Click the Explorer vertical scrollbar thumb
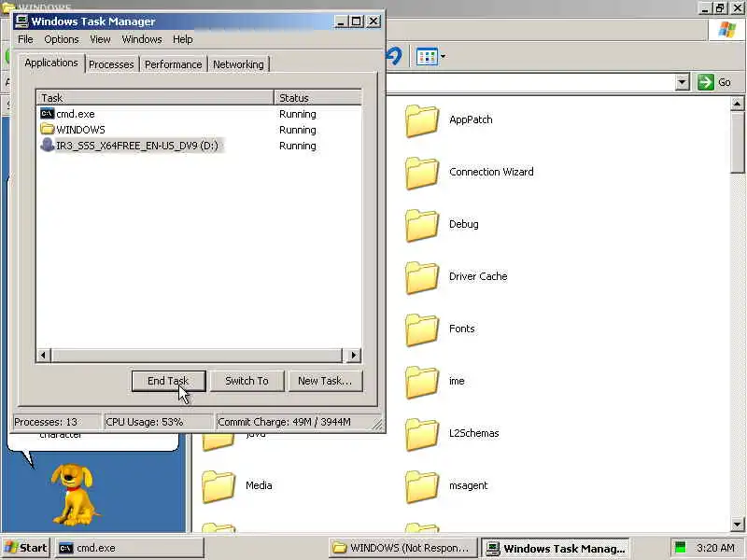Image resolution: width=747 pixels, height=560 pixels. [738, 142]
